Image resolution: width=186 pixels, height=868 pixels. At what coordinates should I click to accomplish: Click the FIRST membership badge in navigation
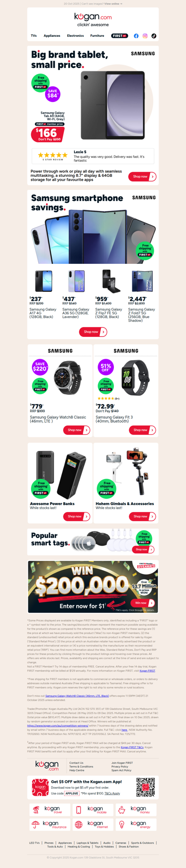(120, 36)
